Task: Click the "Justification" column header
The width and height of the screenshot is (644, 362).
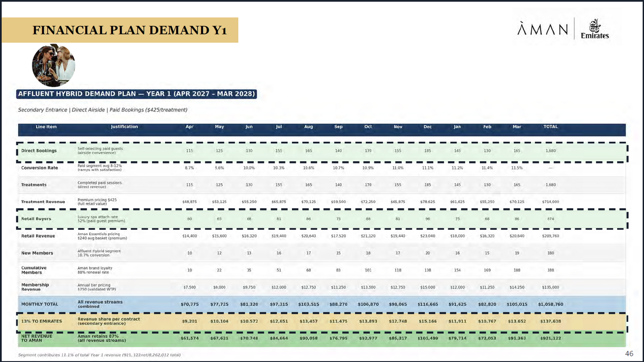Action: 124,127
